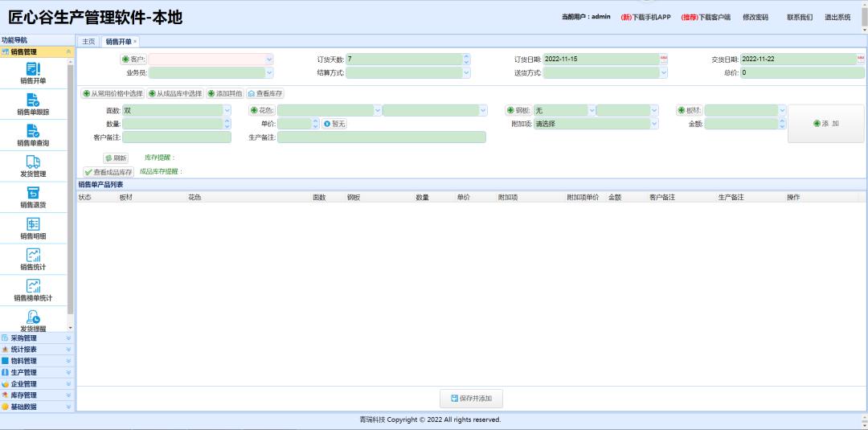Viewport: 868px width, 430px height.
Task: Open the 结算方式 dropdown
Action: tap(467, 72)
